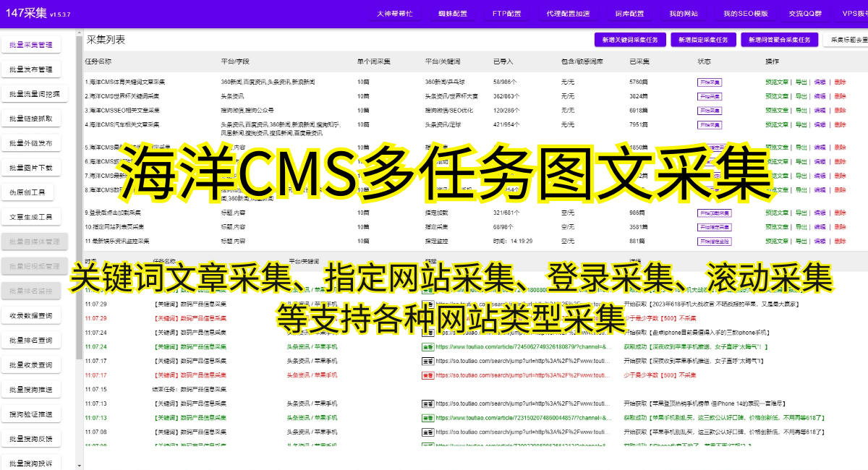Open 批量搜狗推送 in the sidebar
This screenshot has height=470, width=868.
click(31, 389)
